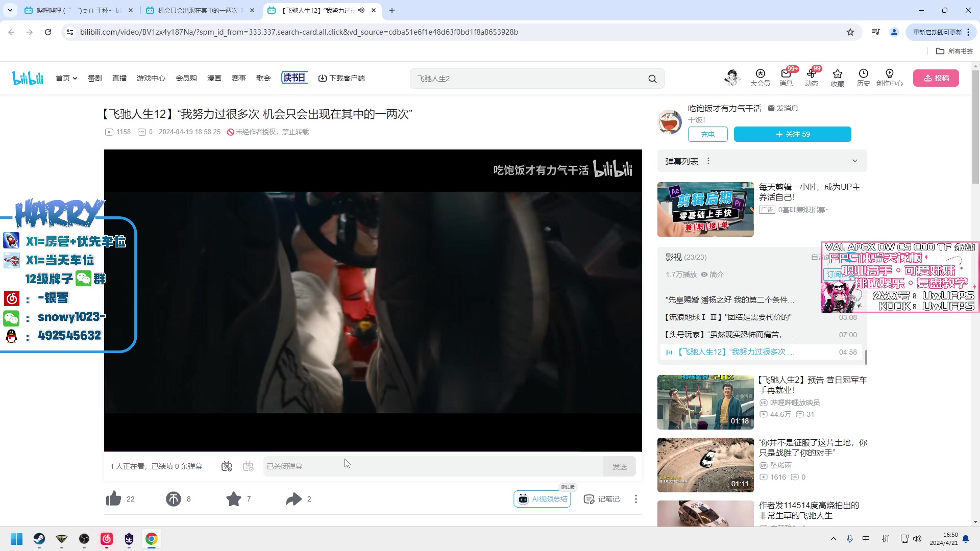Viewport: 980px width, 551px height.
Task: Open 你并不是征服了这片土地 thumbnail
Action: tap(705, 465)
